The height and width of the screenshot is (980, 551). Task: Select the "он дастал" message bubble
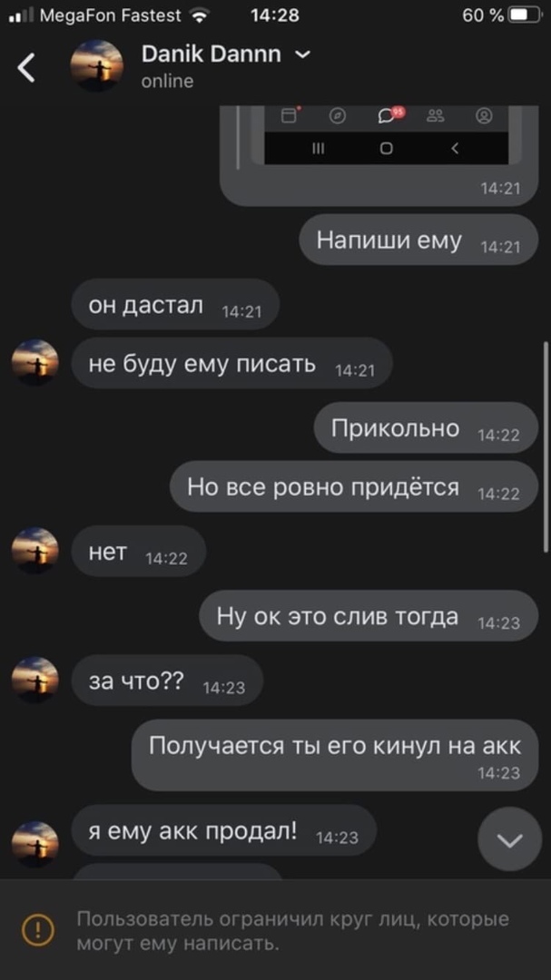175,305
